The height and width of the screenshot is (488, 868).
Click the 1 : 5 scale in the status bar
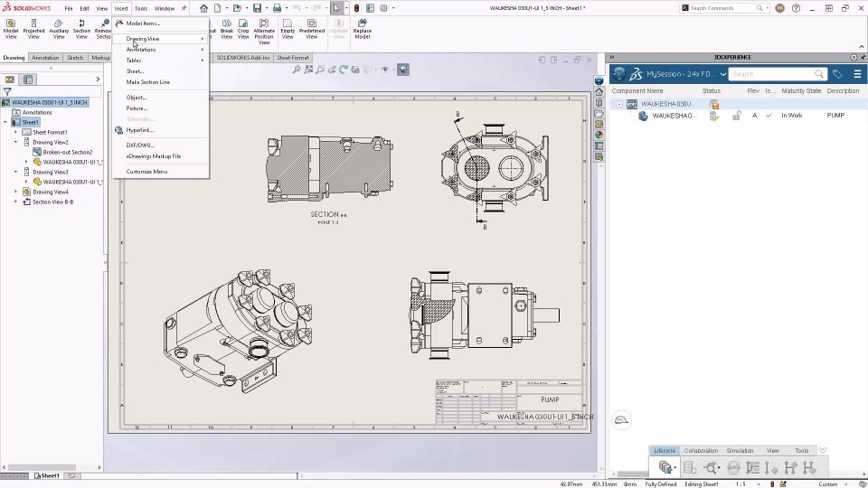pos(741,484)
